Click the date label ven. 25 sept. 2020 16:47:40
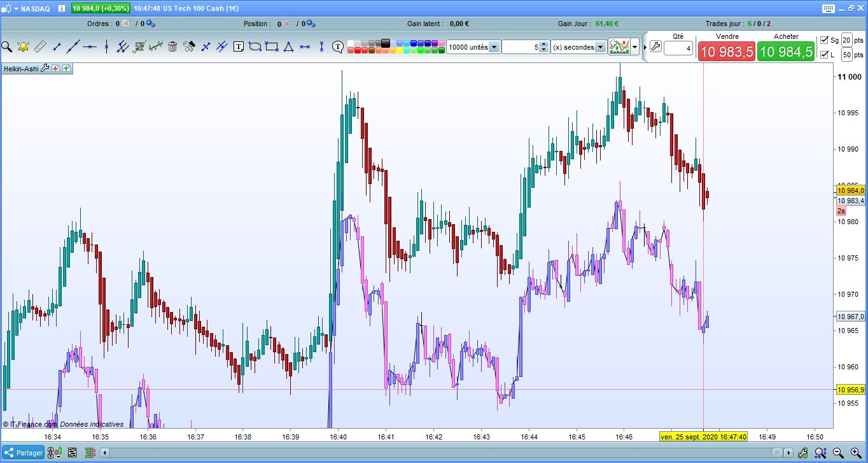The width and height of the screenshot is (868, 463). point(703,437)
